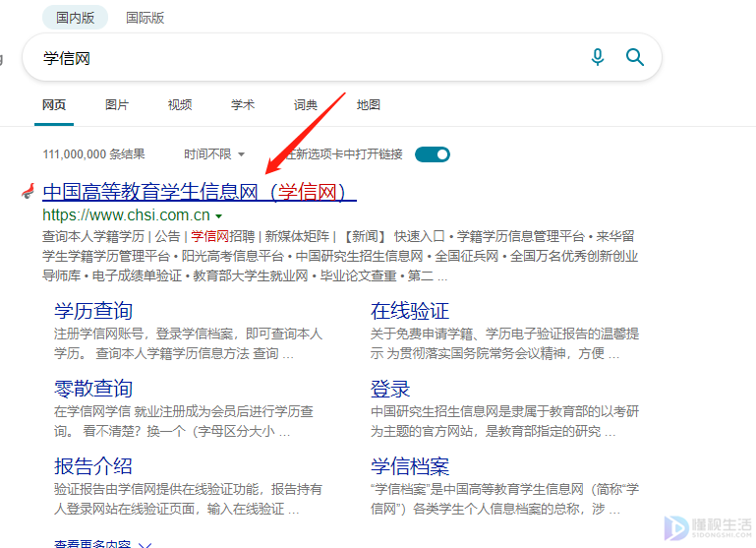The width and height of the screenshot is (756, 548).
Task: Open the 零散查询 sublink
Action: 93,389
